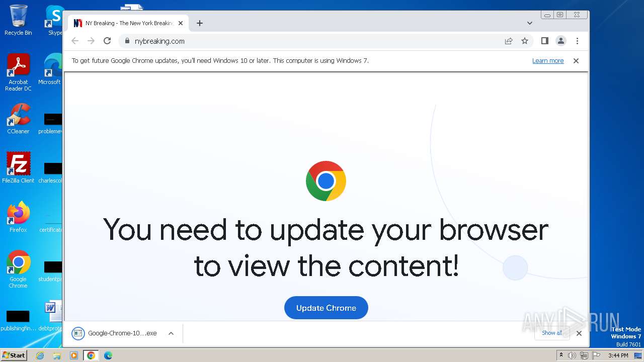Minimize the Chrome window
Viewport: 644px width, 362px height.
[547, 15]
